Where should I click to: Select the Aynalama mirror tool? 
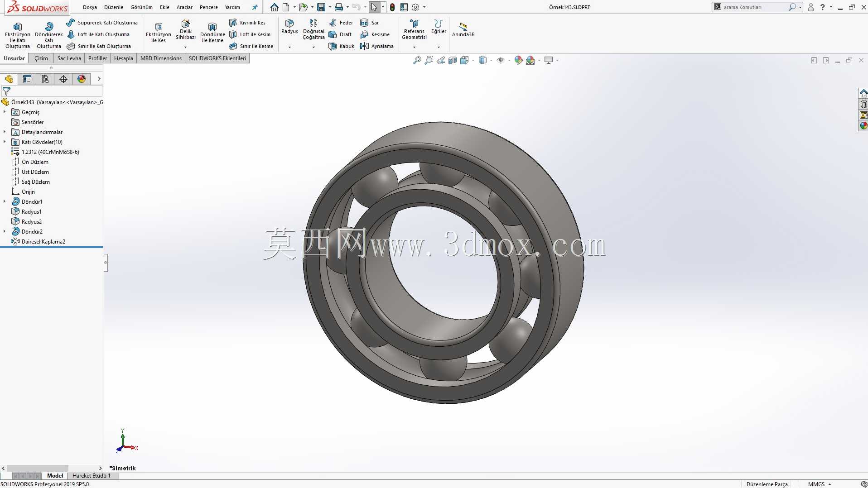[377, 46]
